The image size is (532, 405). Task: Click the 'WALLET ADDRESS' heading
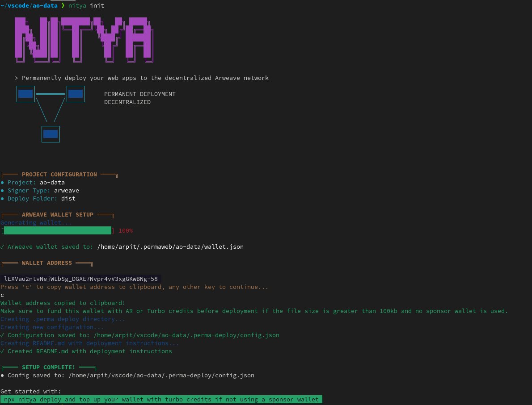click(x=47, y=263)
